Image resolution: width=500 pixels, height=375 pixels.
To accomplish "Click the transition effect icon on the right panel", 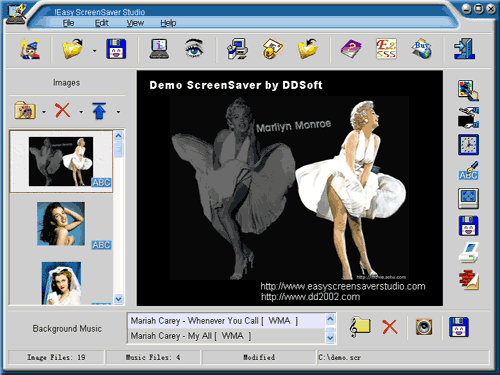I will (468, 117).
